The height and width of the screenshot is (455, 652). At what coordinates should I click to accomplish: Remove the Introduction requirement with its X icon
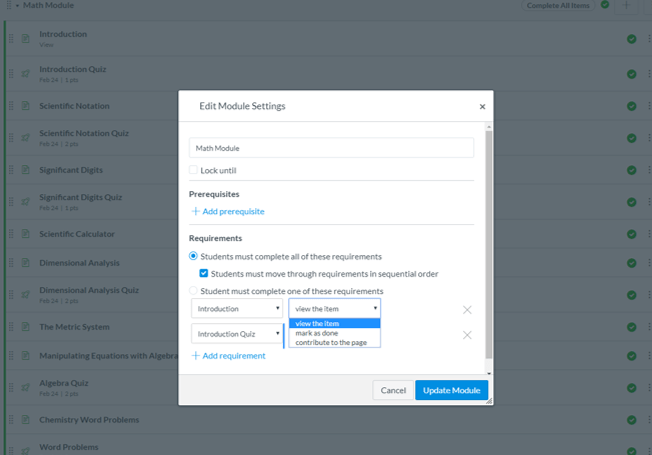tap(467, 309)
